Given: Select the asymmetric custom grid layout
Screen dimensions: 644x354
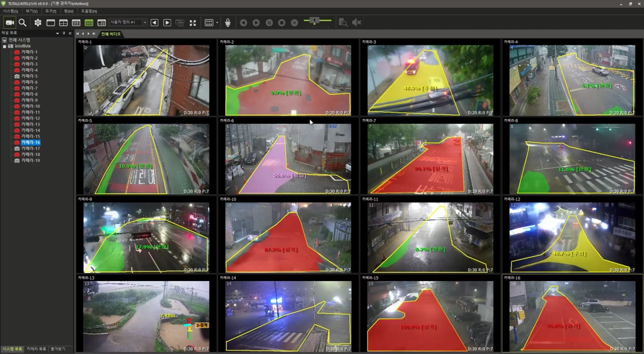Looking at the screenshot, I should [101, 22].
